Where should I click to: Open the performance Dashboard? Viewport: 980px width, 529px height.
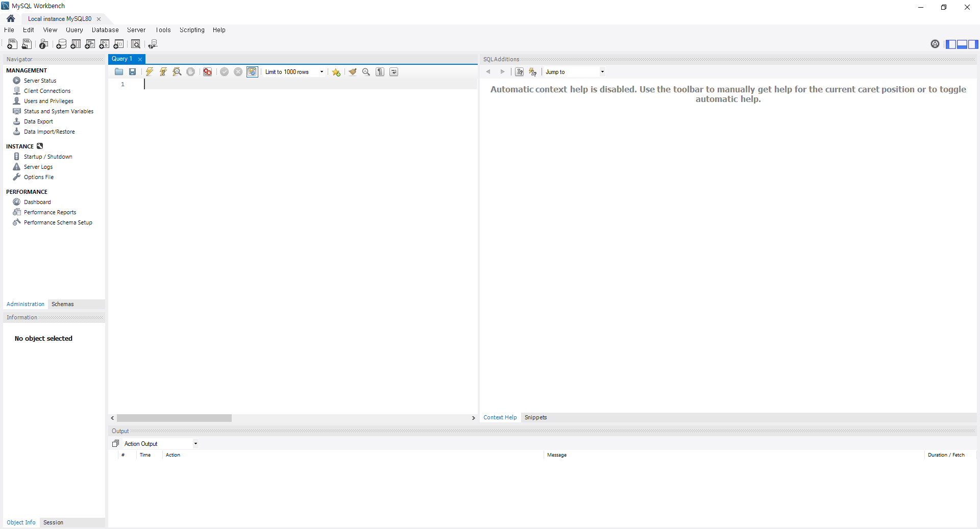pyautogui.click(x=37, y=202)
